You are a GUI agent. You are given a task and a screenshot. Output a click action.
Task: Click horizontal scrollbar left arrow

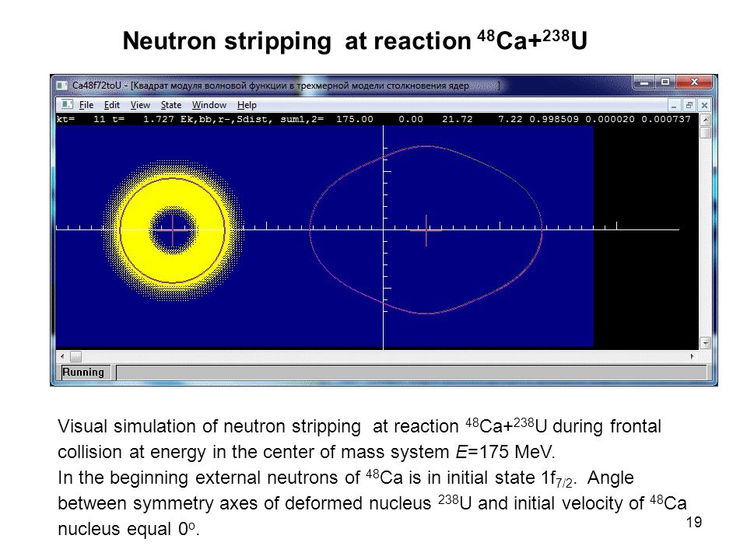[x=62, y=356]
